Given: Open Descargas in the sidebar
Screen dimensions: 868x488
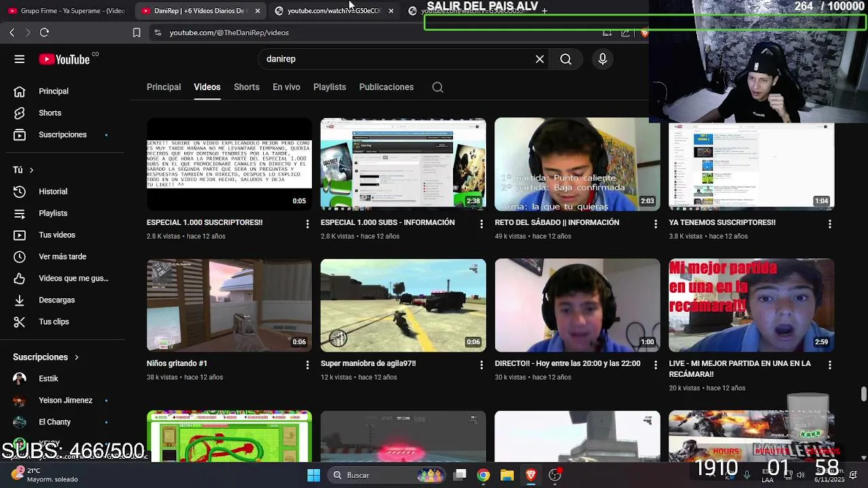Looking at the screenshot, I should click(65, 300).
